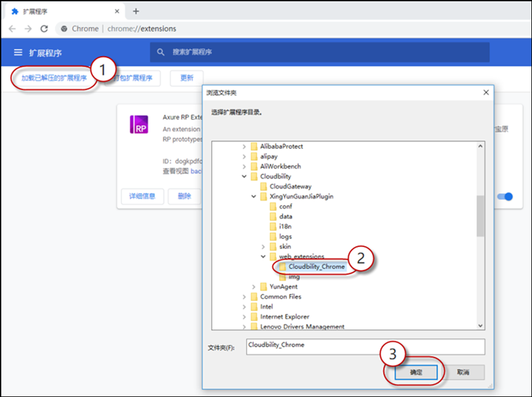This screenshot has height=397, width=532.
Task: Click the 文件夹 name input field
Action: point(365,346)
